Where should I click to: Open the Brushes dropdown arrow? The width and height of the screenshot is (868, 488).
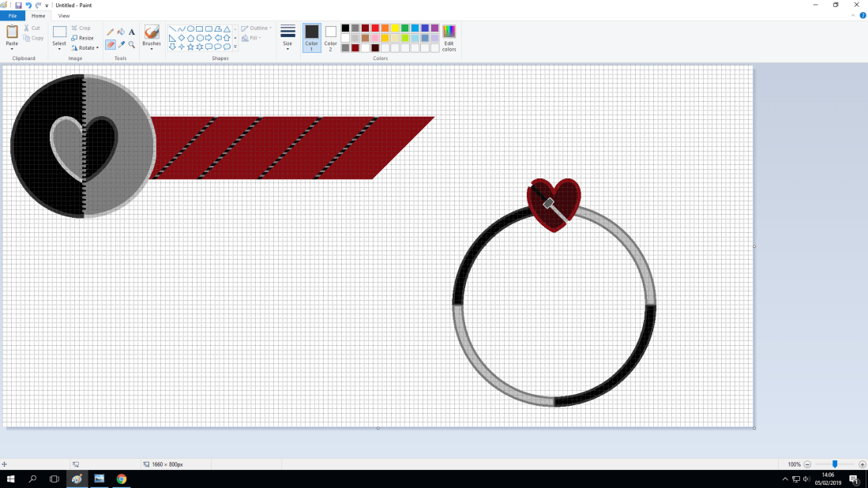152,49
